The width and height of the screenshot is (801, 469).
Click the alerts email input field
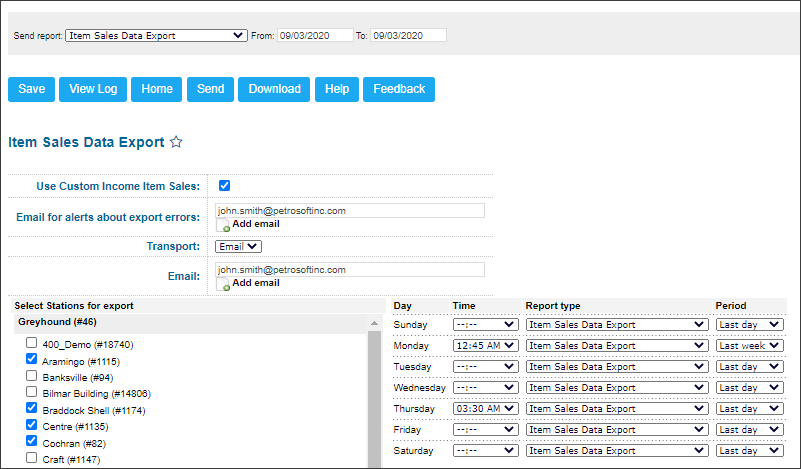pyautogui.click(x=350, y=210)
